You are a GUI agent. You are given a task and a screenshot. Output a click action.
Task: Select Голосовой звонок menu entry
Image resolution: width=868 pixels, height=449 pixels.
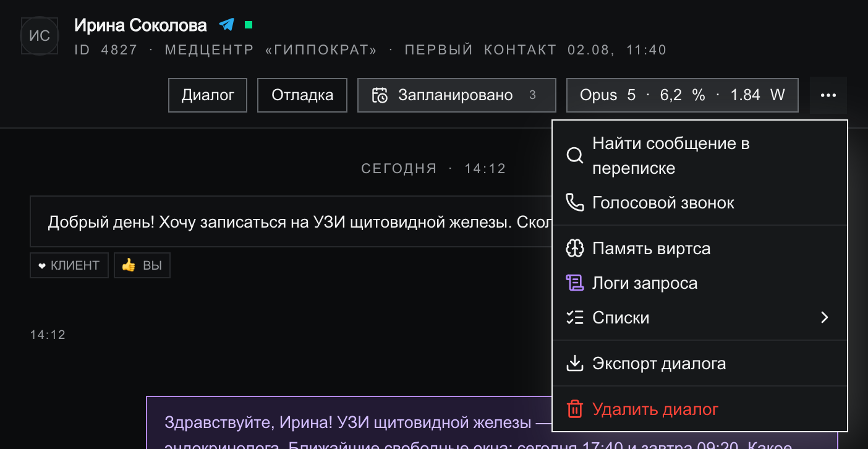coord(700,203)
